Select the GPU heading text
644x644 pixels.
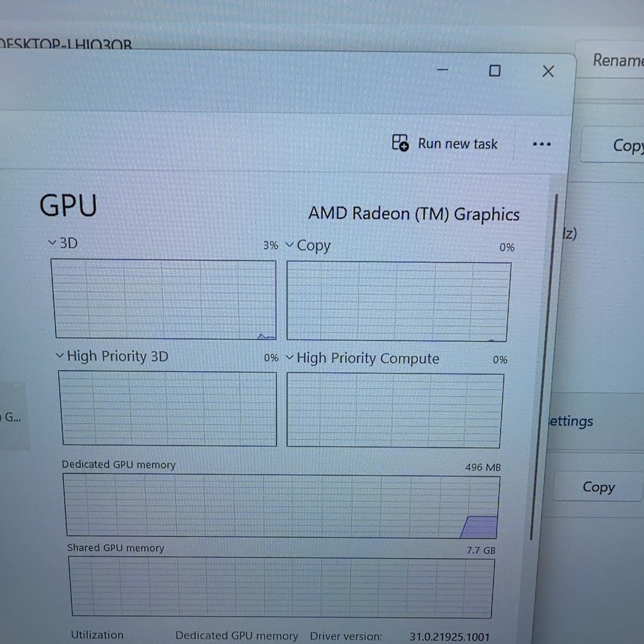(x=68, y=205)
